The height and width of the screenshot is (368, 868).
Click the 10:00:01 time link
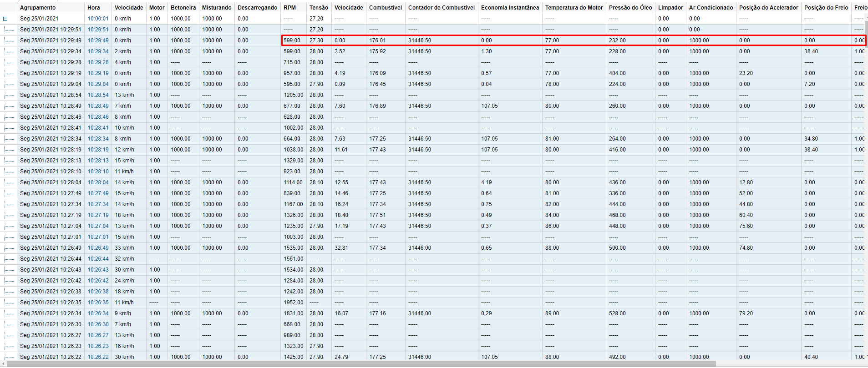point(98,19)
